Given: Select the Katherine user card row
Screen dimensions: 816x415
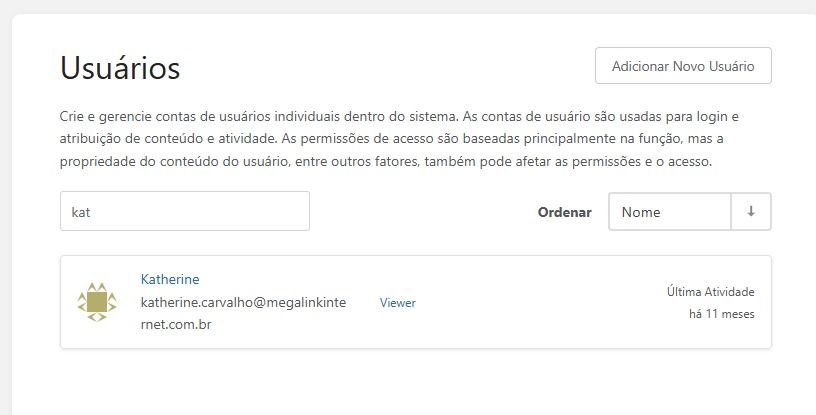Looking at the screenshot, I should 416,302.
